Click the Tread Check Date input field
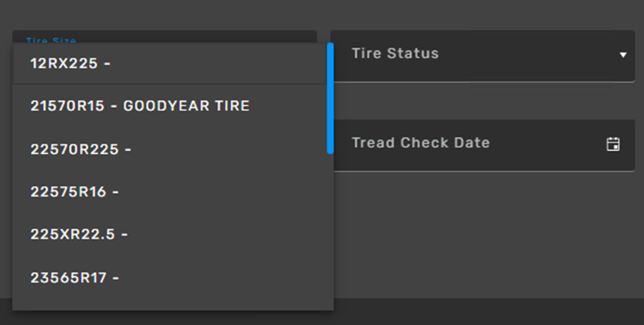This screenshot has width=644, height=325. [x=472, y=144]
